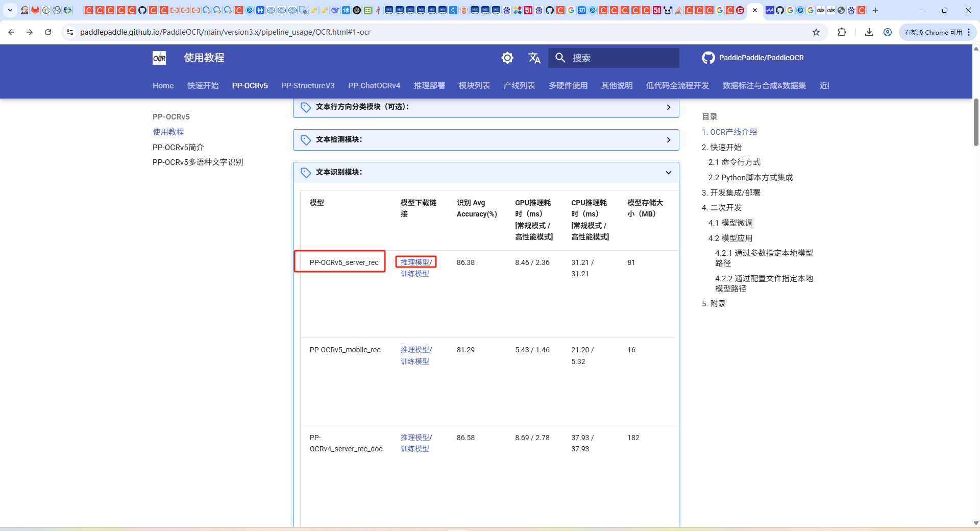Open 推理模型 link for PP-OCRv4_server_rec_doc

point(414,438)
